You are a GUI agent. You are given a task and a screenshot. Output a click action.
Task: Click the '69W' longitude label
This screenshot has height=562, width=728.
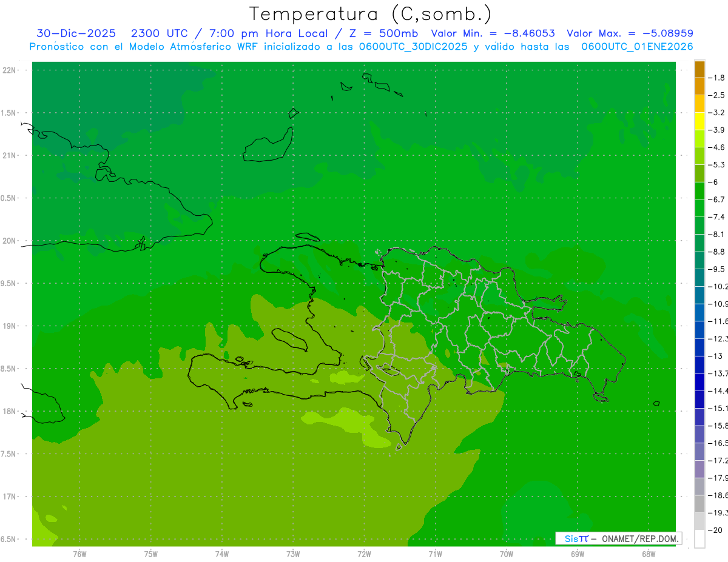tap(578, 554)
